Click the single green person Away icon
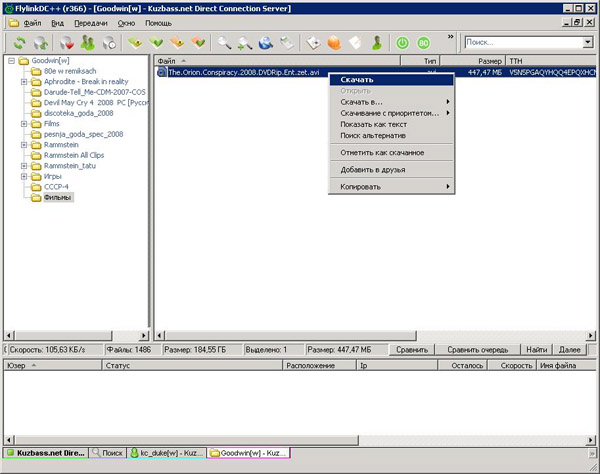This screenshot has width=600, height=474. click(377, 43)
